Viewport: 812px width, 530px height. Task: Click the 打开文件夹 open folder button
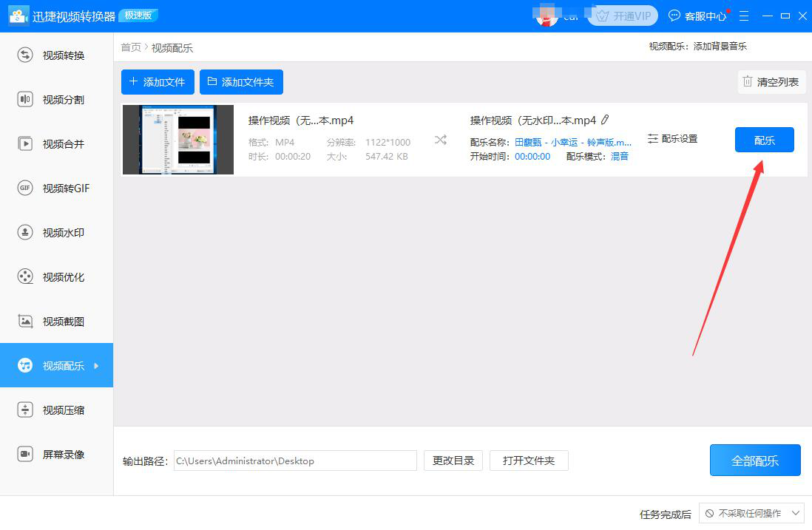click(529, 461)
